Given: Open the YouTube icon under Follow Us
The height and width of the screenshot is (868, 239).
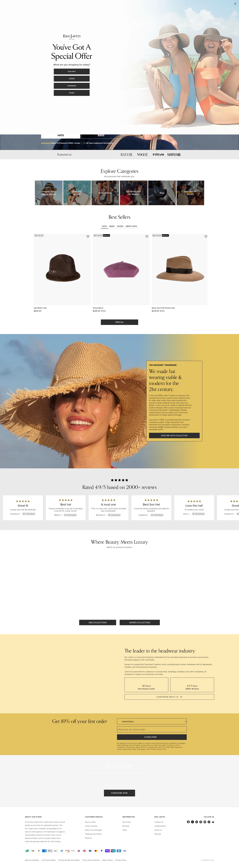Looking at the screenshot, I should [x=205, y=822].
